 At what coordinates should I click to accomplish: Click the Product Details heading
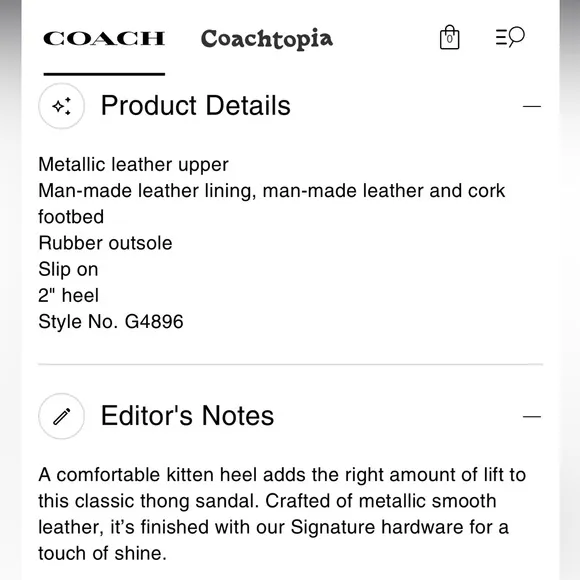click(x=196, y=106)
